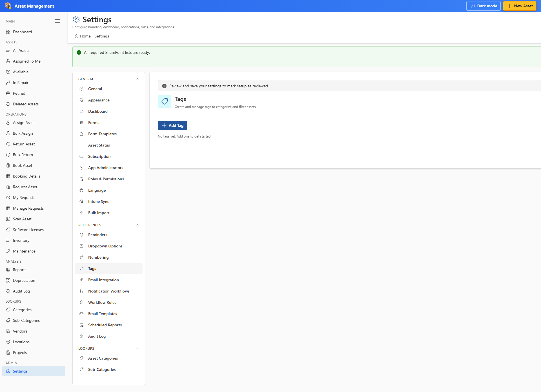Click the Language globe icon
The width and height of the screenshot is (541, 392).
[x=81, y=190]
